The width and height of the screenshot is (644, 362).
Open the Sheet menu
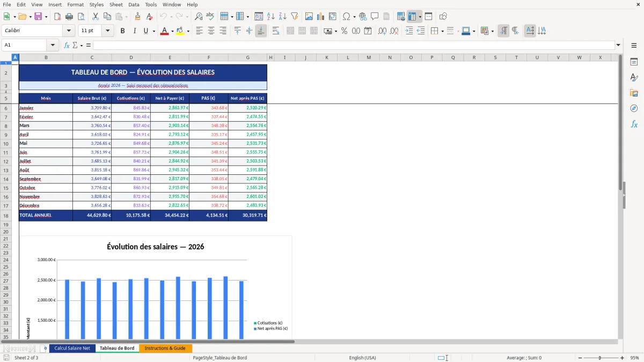click(116, 4)
